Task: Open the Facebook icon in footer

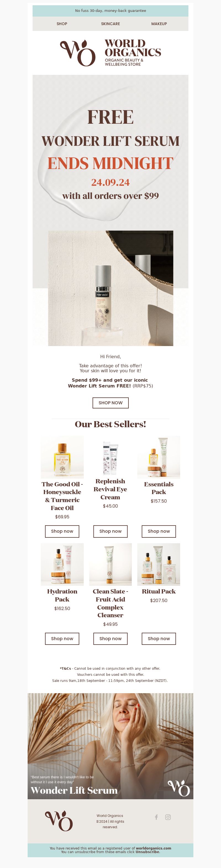Action: (x=156, y=817)
